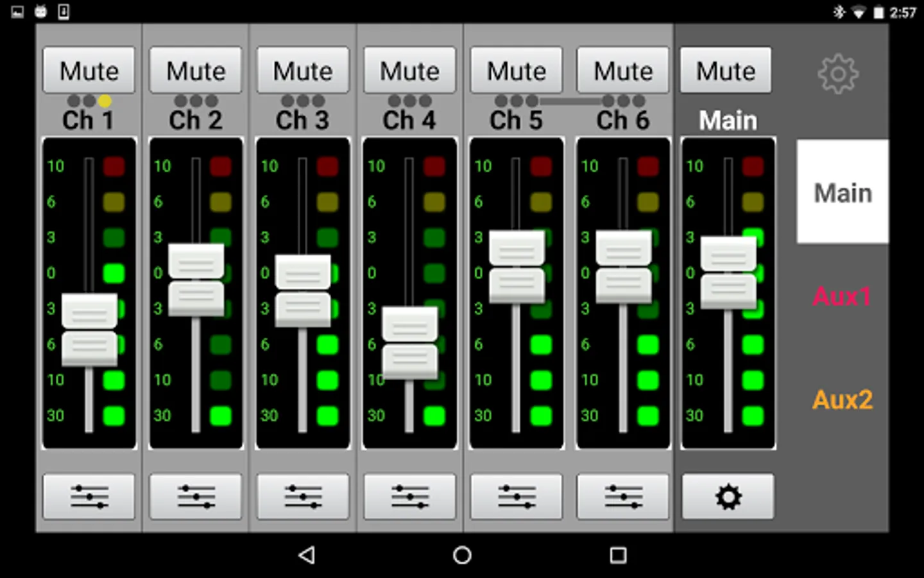
Task: Open Ch 1 channel settings sliders icon
Action: pyautogui.click(x=89, y=496)
